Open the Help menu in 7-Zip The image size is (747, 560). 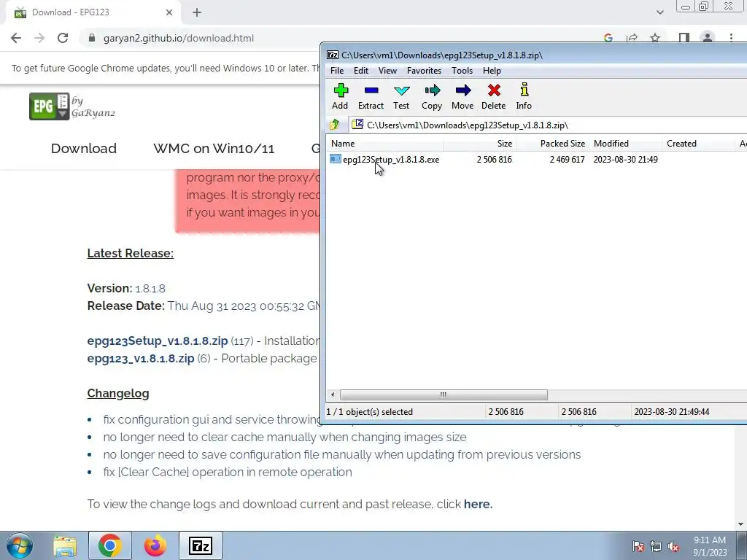(x=492, y=71)
